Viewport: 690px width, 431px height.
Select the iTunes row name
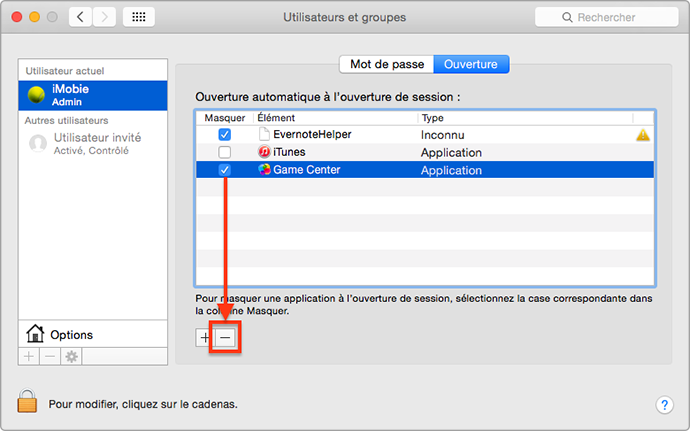click(x=289, y=152)
